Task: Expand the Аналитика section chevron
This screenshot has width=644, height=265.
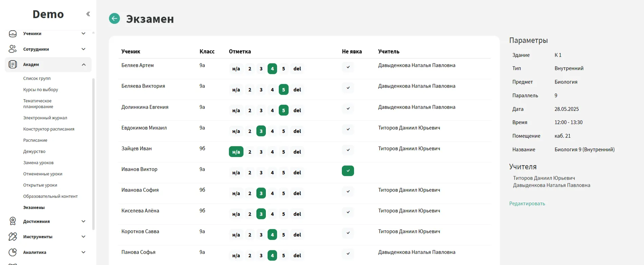Action: pos(83,252)
